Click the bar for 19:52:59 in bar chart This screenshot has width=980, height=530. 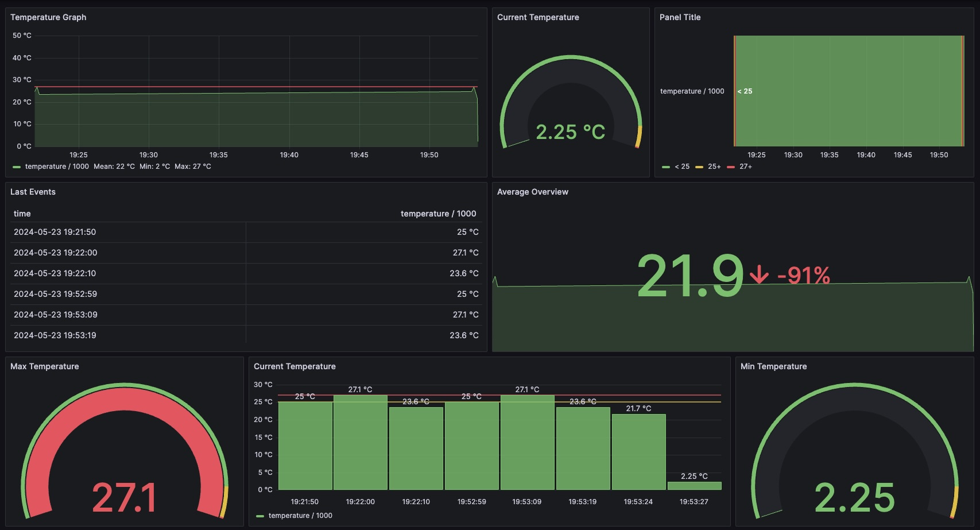pos(472,446)
